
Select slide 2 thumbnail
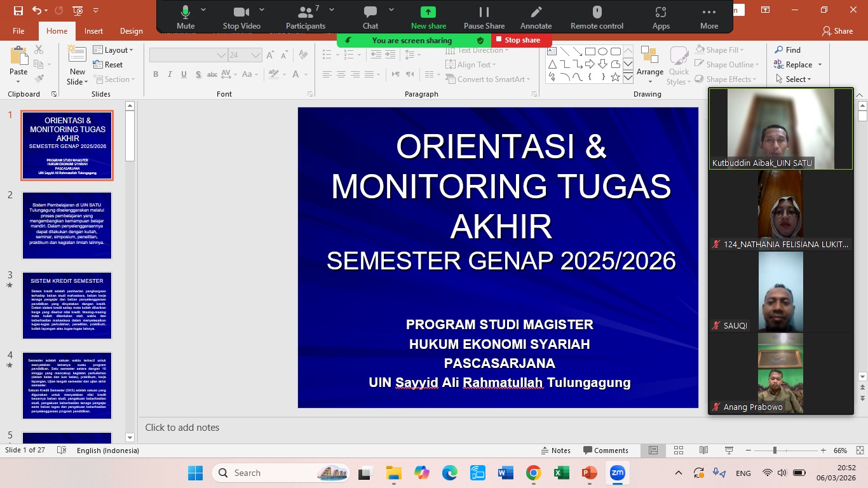pos(67,226)
